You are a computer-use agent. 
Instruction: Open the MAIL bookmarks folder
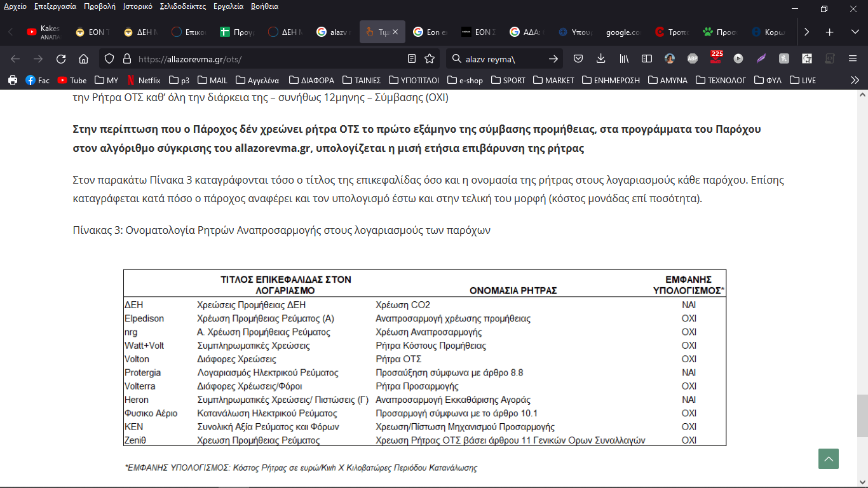point(213,80)
